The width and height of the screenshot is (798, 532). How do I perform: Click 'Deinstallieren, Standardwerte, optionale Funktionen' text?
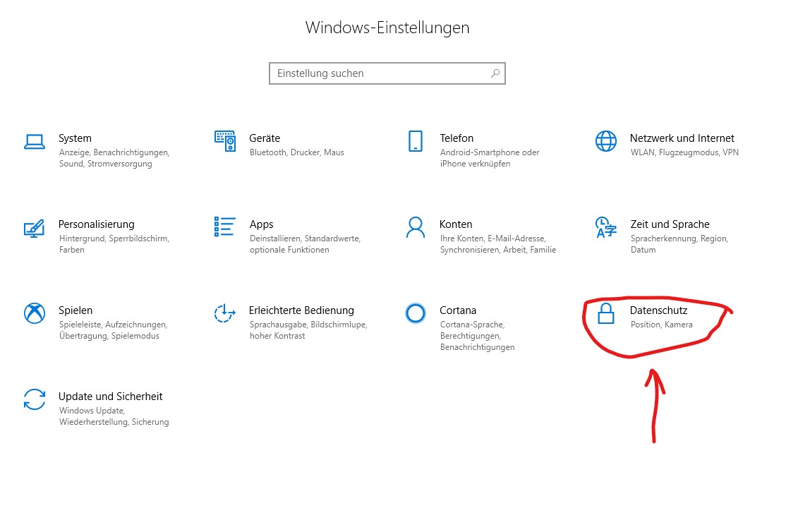[305, 244]
